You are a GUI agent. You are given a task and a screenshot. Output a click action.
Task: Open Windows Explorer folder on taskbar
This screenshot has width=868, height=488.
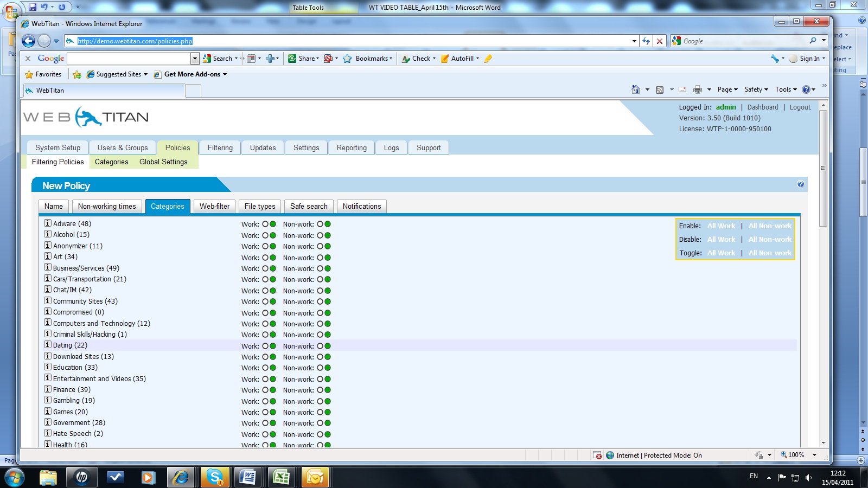[x=48, y=477]
